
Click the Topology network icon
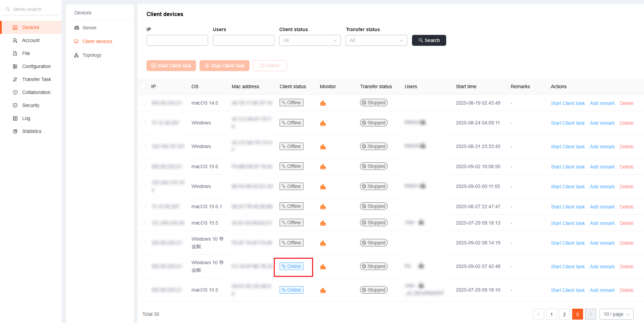76,55
